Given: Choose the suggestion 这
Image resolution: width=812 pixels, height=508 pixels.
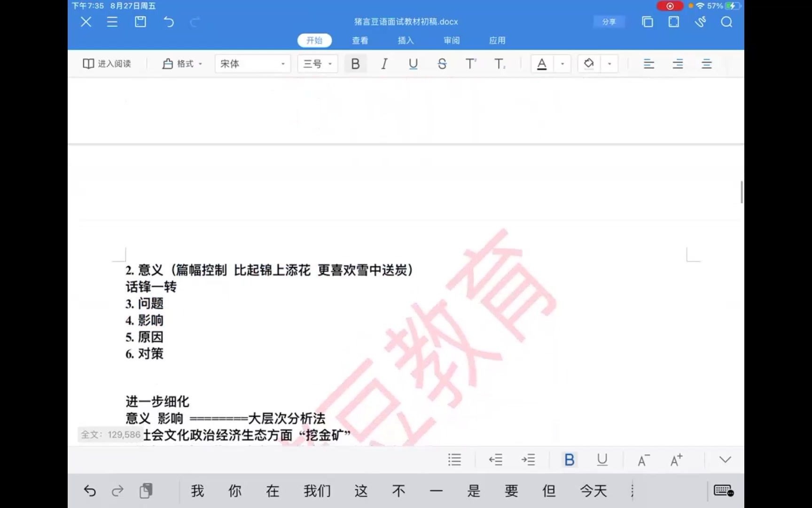Looking at the screenshot, I should pos(361,491).
